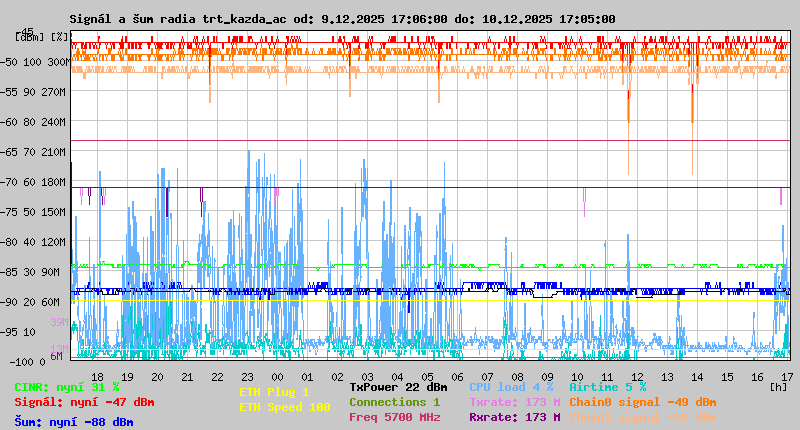Click the hour '06' x-axis tick label
The image size is (800, 430).
(x=457, y=377)
